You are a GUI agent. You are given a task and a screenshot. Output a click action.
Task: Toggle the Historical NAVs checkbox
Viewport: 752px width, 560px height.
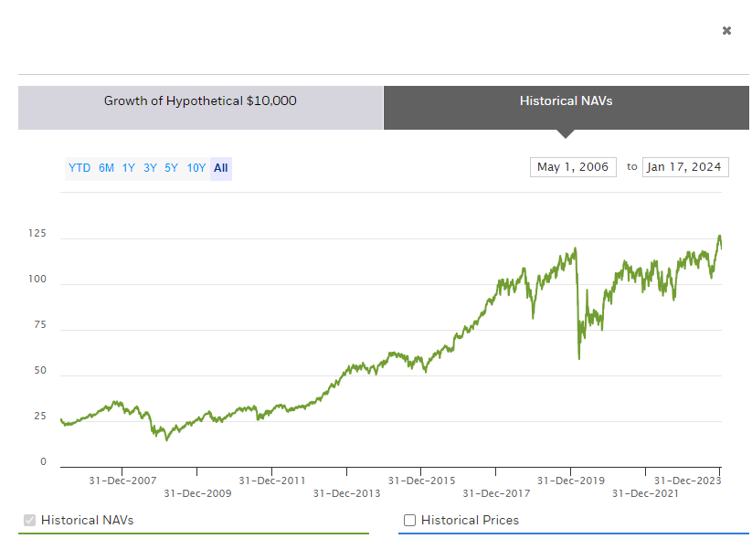point(30,521)
